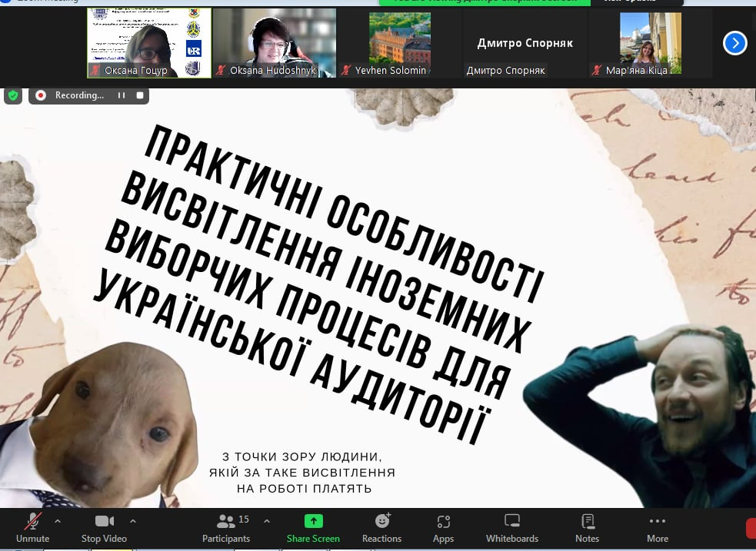
Task: Click the red recording dot indicator
Action: (41, 95)
